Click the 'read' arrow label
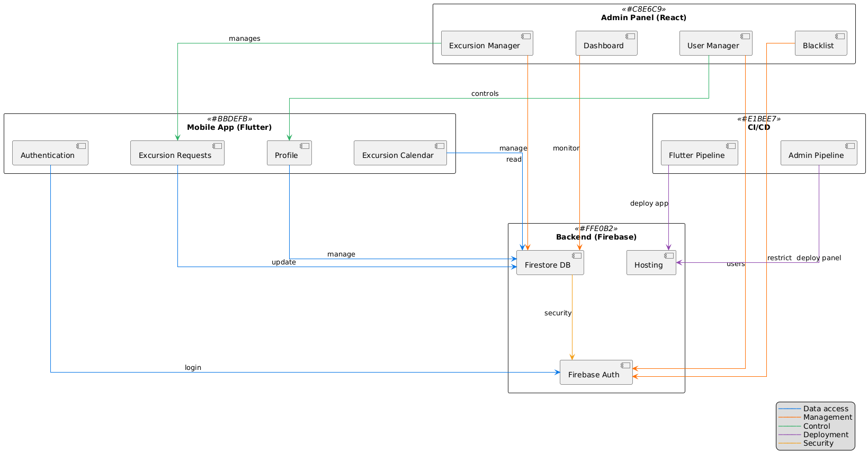868x460 pixels. point(514,160)
